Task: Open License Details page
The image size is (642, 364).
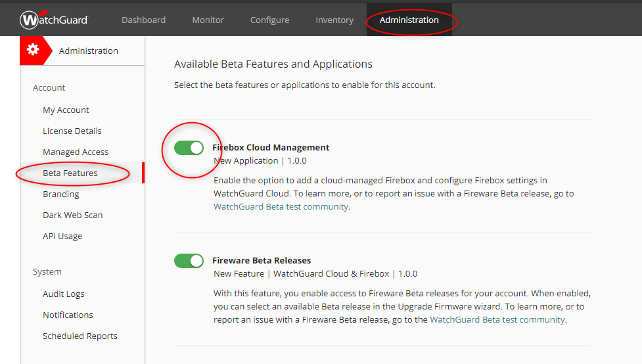Action: click(x=72, y=131)
